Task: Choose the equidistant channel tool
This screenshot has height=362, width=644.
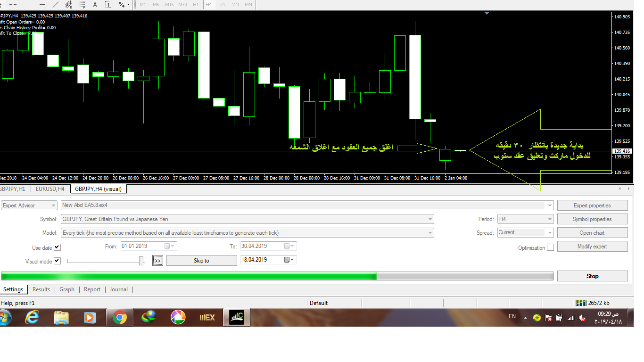Action: 69,4
